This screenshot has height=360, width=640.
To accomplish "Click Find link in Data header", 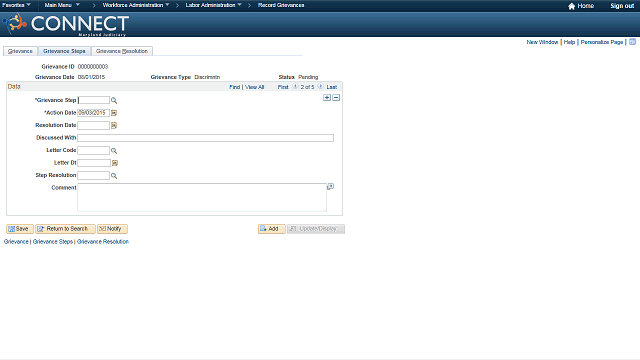I will click(x=235, y=87).
